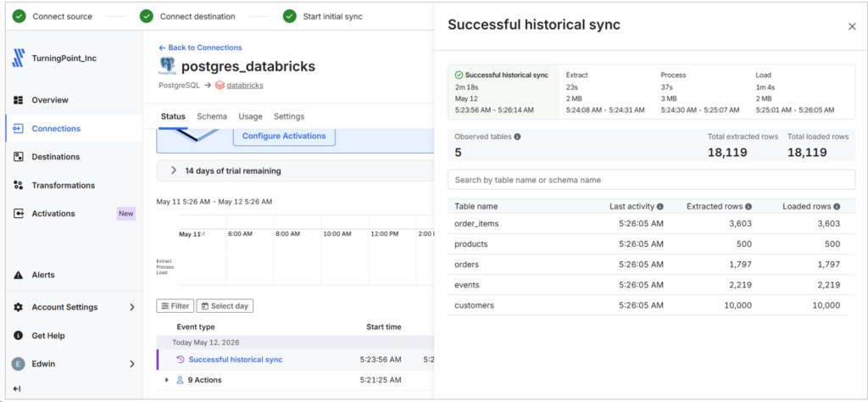This screenshot has width=868, height=402.
Task: Expand the 9 Actions row triangle
Action: tap(167, 380)
